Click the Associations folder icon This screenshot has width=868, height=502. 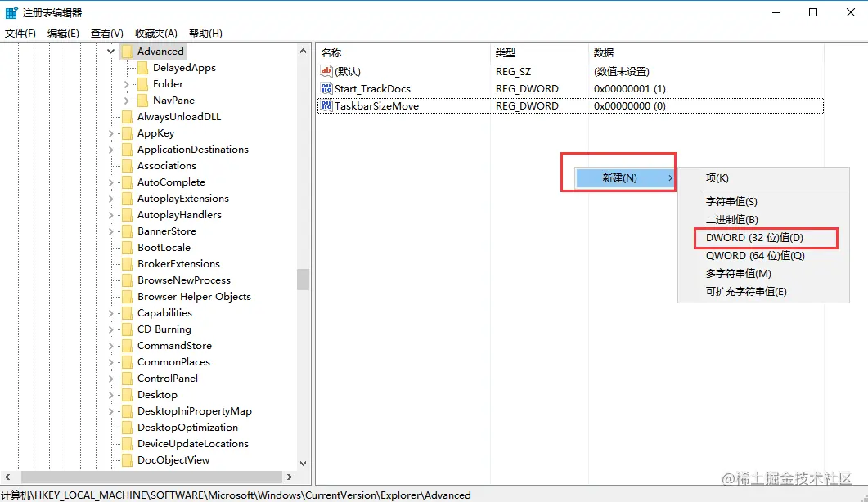127,165
